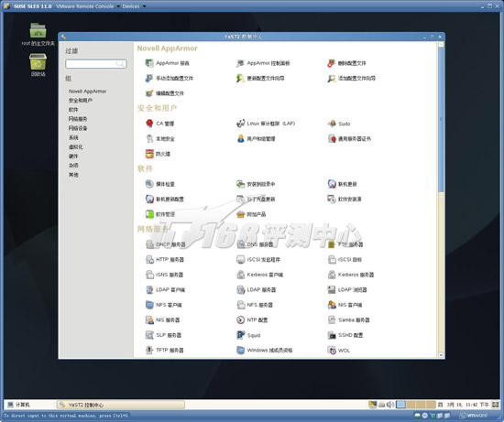Open the 用户和组管理 module
This screenshot has width=504, height=422.
click(x=256, y=139)
